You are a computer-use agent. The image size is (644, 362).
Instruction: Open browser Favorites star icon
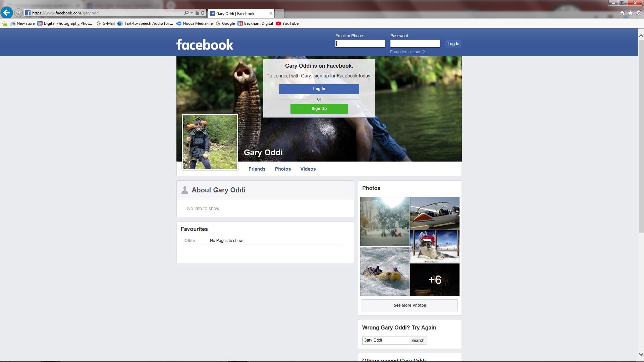pyautogui.click(x=631, y=13)
